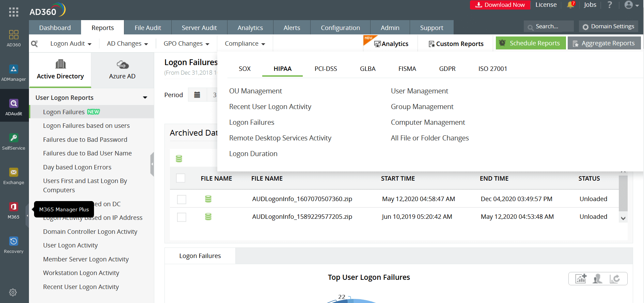The width and height of the screenshot is (644, 303).
Task: Open the Configuration tab
Action: click(x=340, y=28)
